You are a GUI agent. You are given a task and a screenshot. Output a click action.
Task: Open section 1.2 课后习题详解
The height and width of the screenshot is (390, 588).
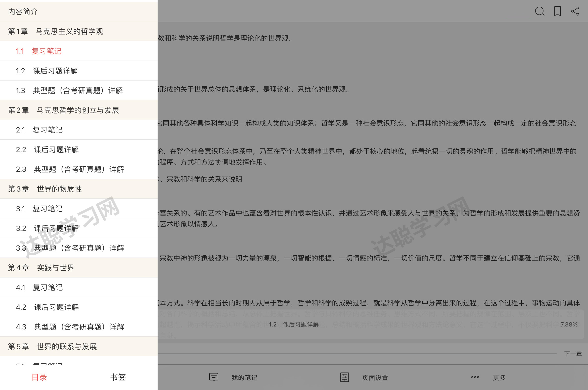point(79,71)
